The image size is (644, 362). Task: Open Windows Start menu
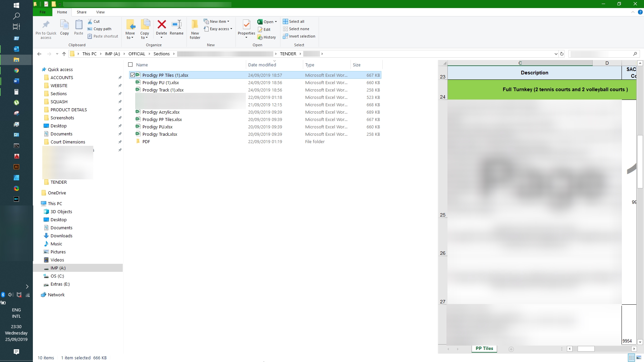point(16,5)
